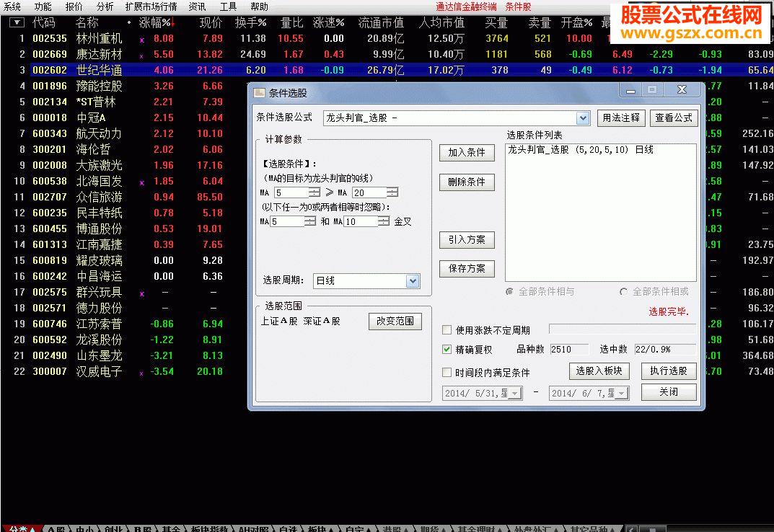
Task: Open the 系统 menu
Action: click(12, 6)
